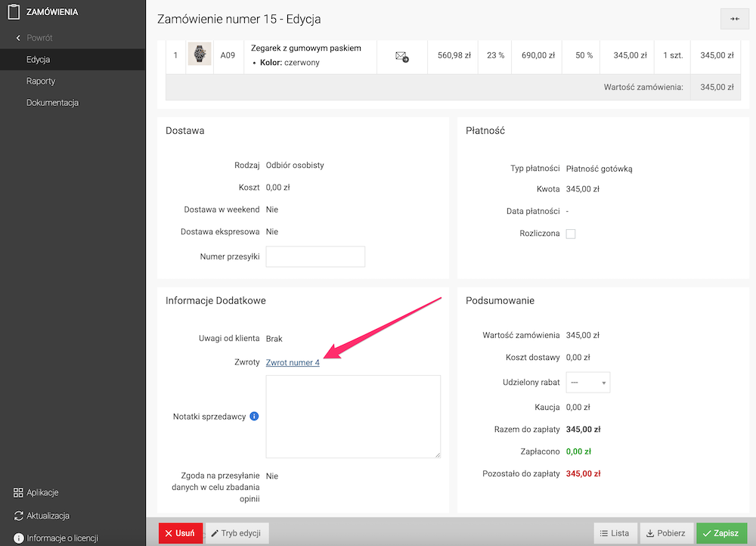
Task: Click the info icon beside Notatki sprzedawcy
Action: 254,416
